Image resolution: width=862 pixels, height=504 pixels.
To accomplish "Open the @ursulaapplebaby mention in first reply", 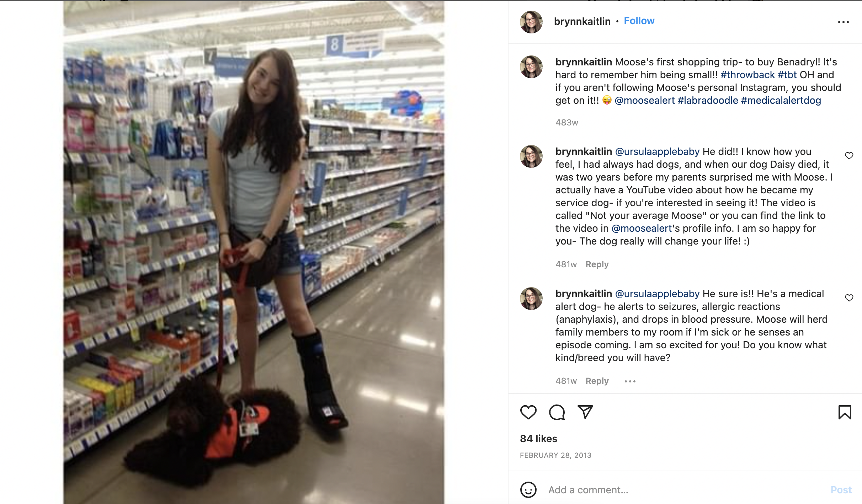I will pos(657,151).
